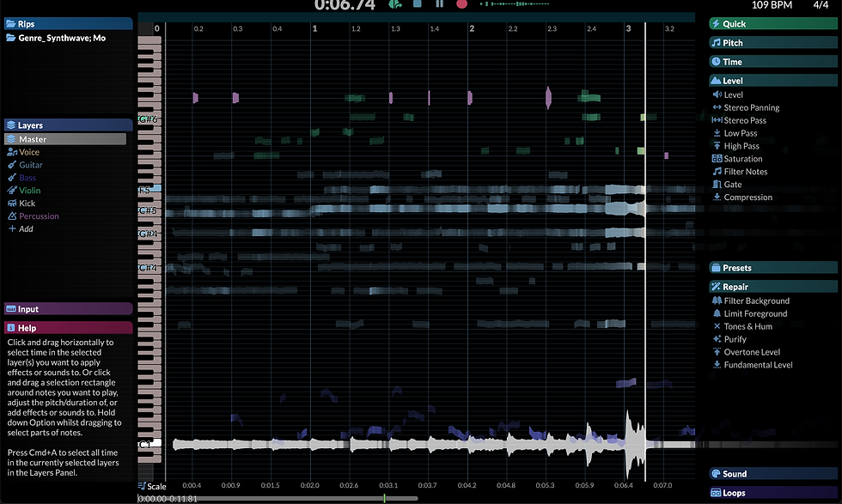Open the Presets panel
The width and height of the screenshot is (842, 504).
pos(772,267)
